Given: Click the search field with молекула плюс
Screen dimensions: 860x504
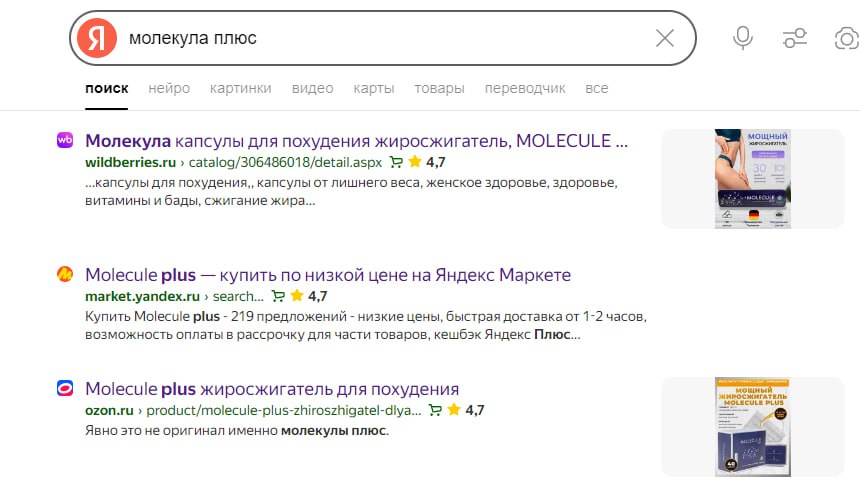Looking at the screenshot, I should 384,38.
